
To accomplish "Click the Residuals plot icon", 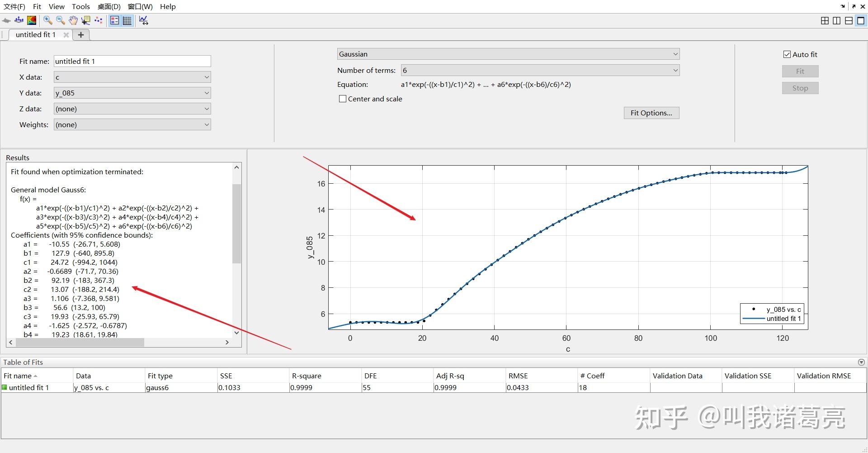I will 143,20.
